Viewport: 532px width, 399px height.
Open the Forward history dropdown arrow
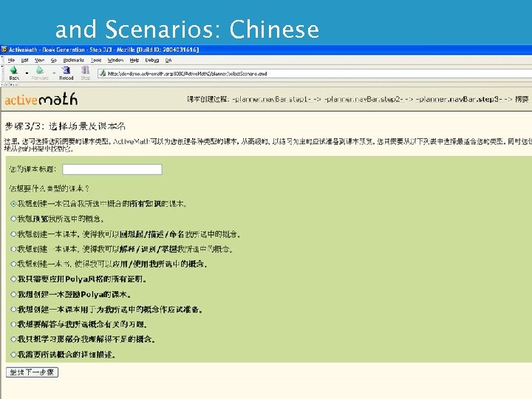click(54, 72)
